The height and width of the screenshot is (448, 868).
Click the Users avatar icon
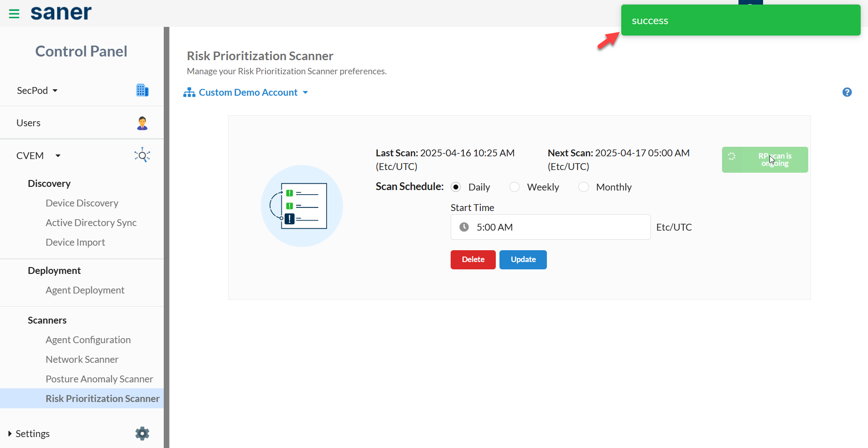tap(142, 123)
